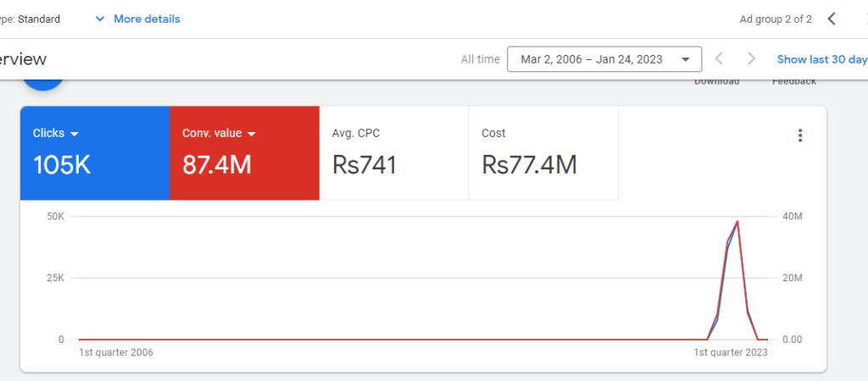Click the partially hidden Feedback option

(x=793, y=82)
